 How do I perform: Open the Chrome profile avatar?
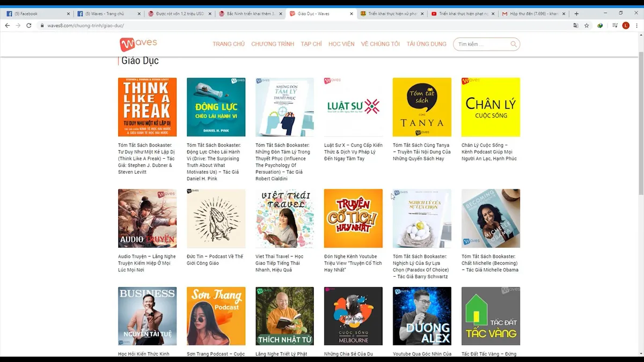click(626, 25)
